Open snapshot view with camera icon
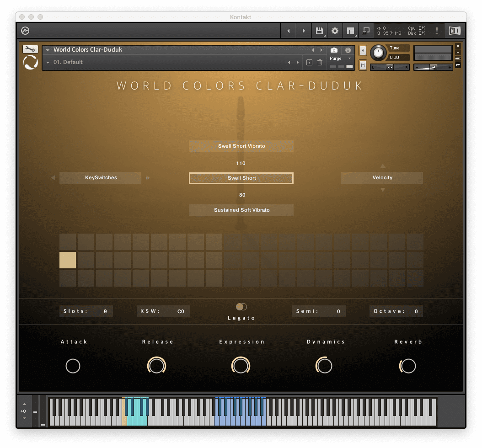This screenshot has height=448, width=482. [x=334, y=50]
